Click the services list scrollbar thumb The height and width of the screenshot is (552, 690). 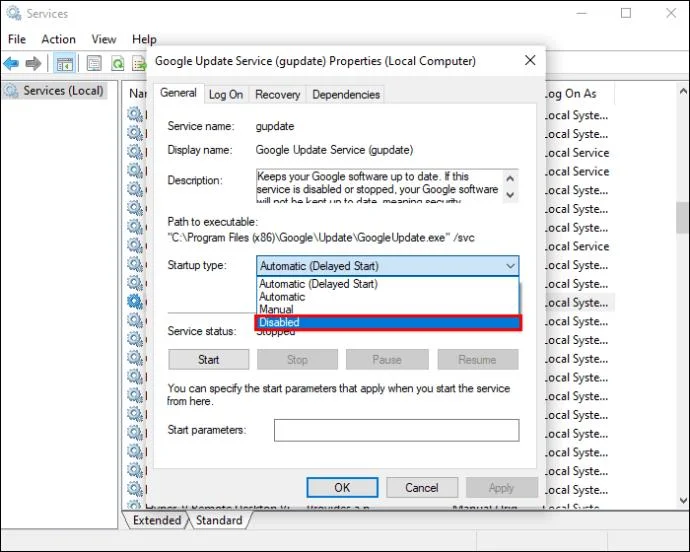[683, 217]
